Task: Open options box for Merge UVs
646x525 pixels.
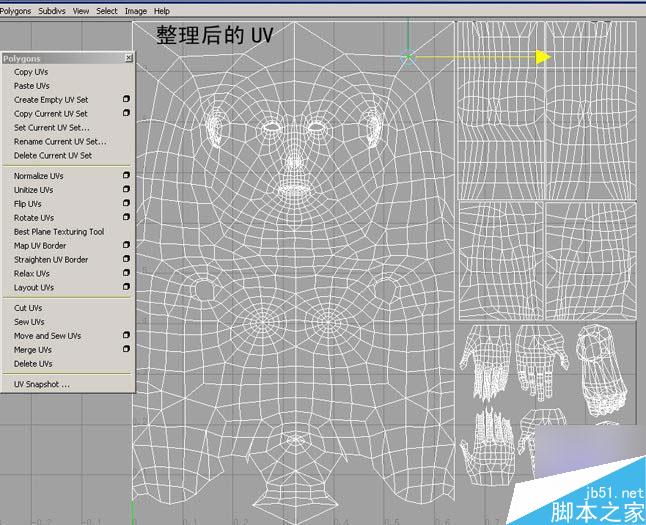Action: tap(126, 349)
